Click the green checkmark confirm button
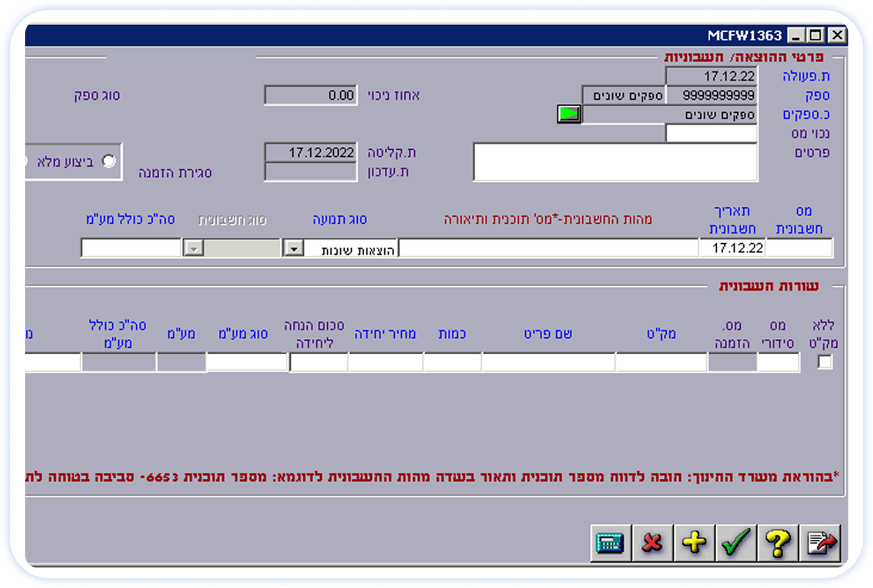This screenshot has height=588, width=873. 736,542
